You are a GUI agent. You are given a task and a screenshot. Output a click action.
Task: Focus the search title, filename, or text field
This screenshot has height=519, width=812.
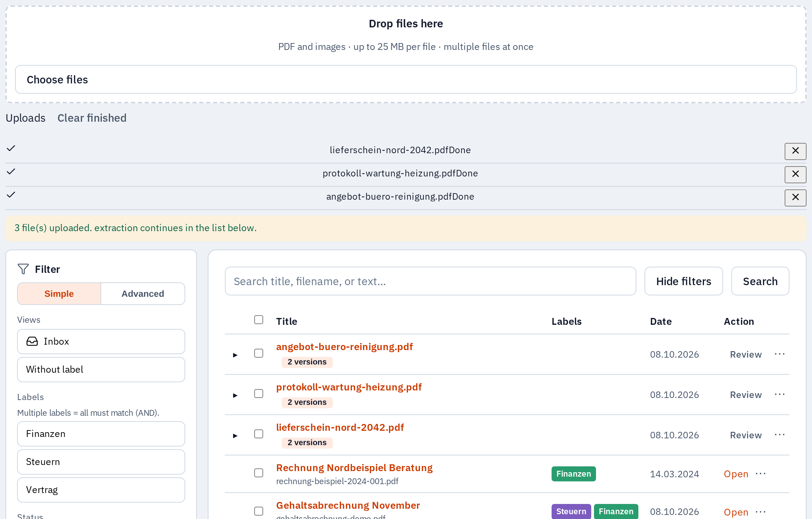click(430, 281)
